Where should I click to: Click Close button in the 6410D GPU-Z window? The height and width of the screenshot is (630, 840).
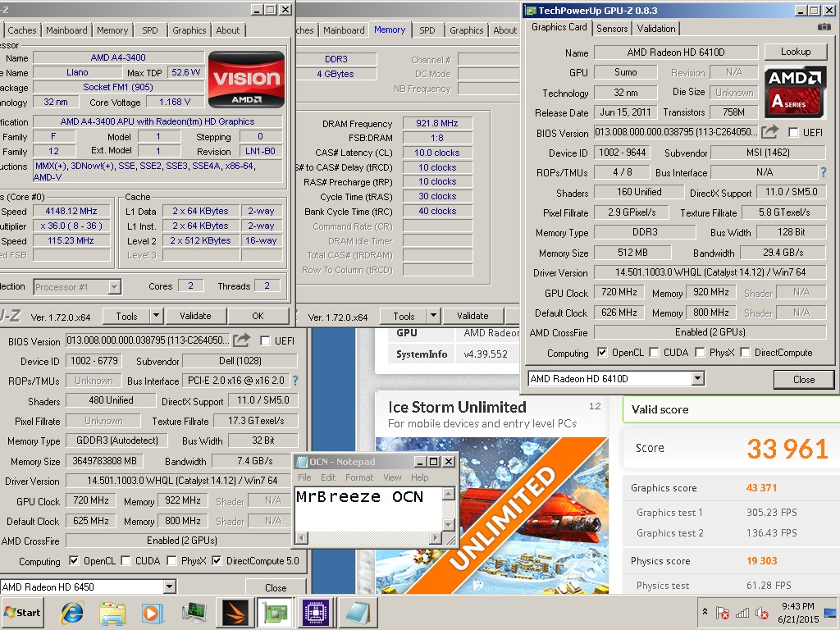tap(804, 379)
